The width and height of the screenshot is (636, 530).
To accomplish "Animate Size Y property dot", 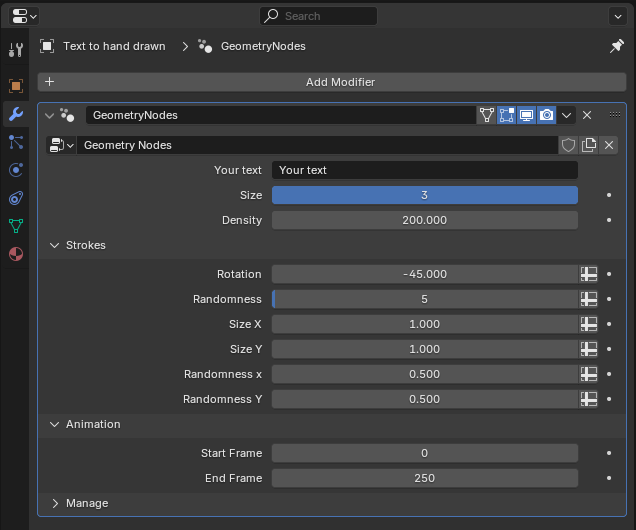I will (609, 349).
